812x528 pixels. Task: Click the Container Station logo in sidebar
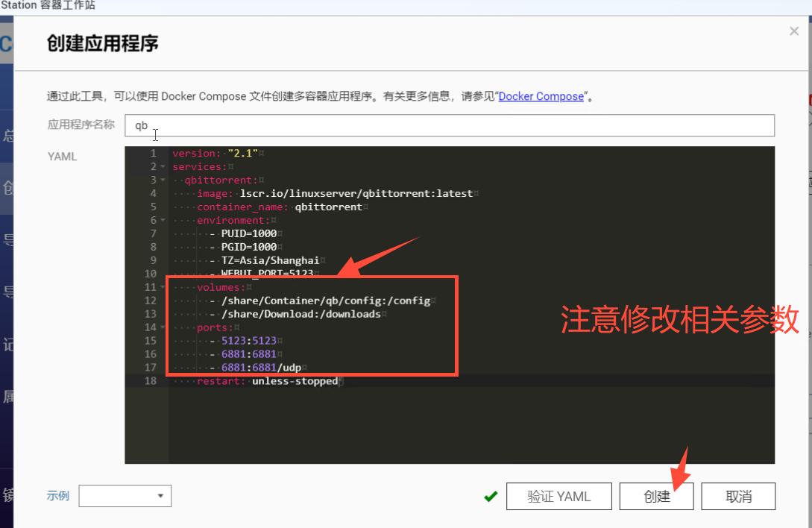click(x=7, y=45)
